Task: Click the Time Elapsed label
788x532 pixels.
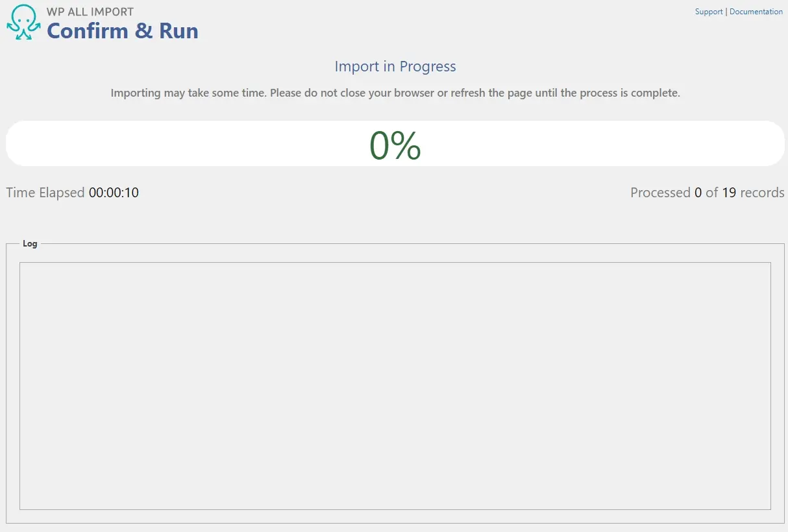Action: 45,193
